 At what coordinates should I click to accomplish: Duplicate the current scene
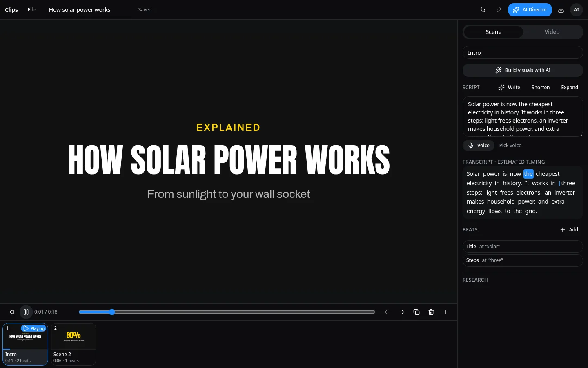416,312
